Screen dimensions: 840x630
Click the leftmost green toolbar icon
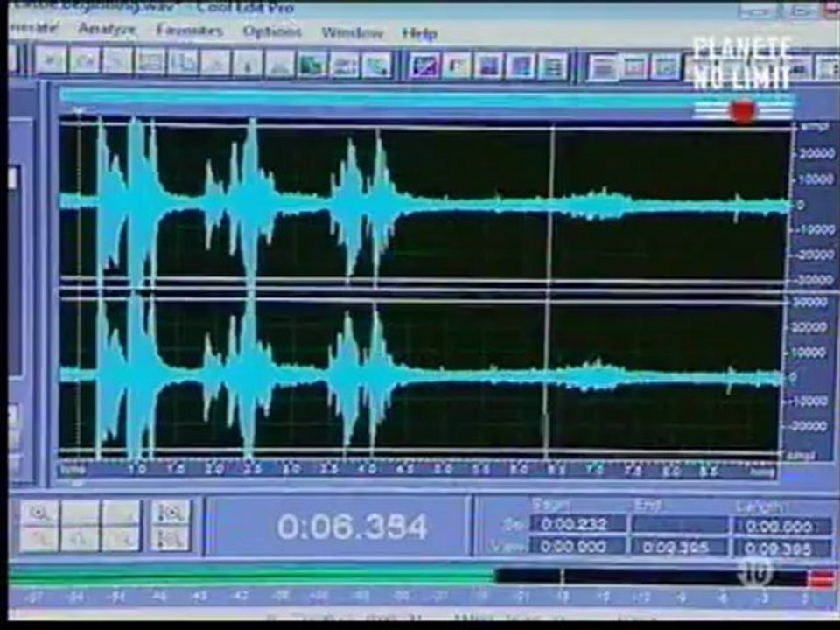click(312, 66)
